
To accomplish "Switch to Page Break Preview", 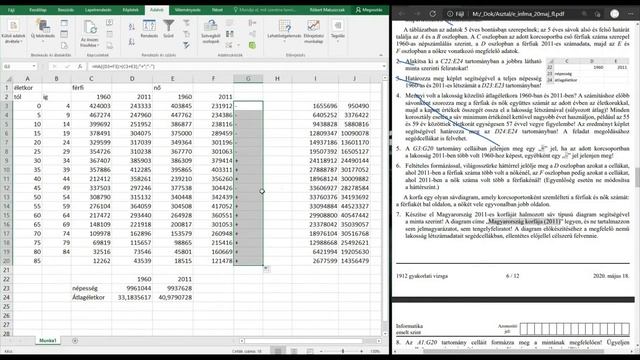I will [x=310, y=351].
